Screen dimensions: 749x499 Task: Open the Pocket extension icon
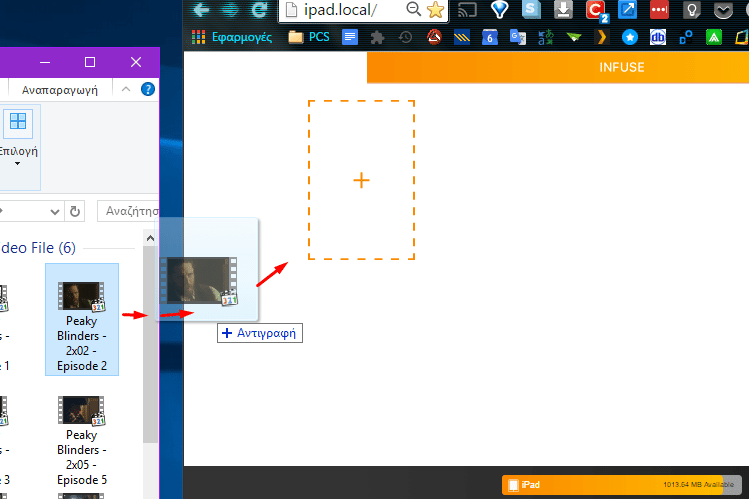(723, 10)
